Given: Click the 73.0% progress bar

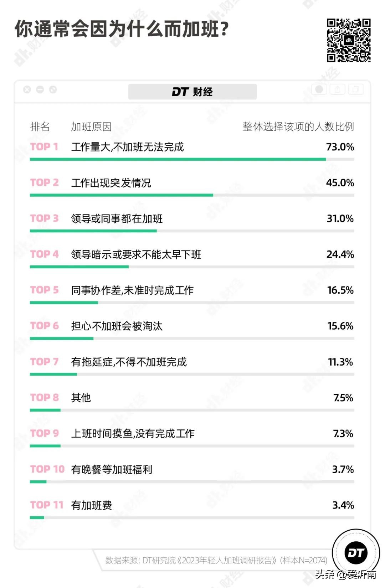Looking at the screenshot, I should point(178,159).
